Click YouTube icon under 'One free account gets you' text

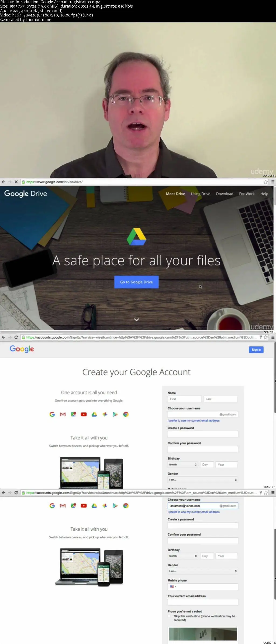(x=84, y=414)
